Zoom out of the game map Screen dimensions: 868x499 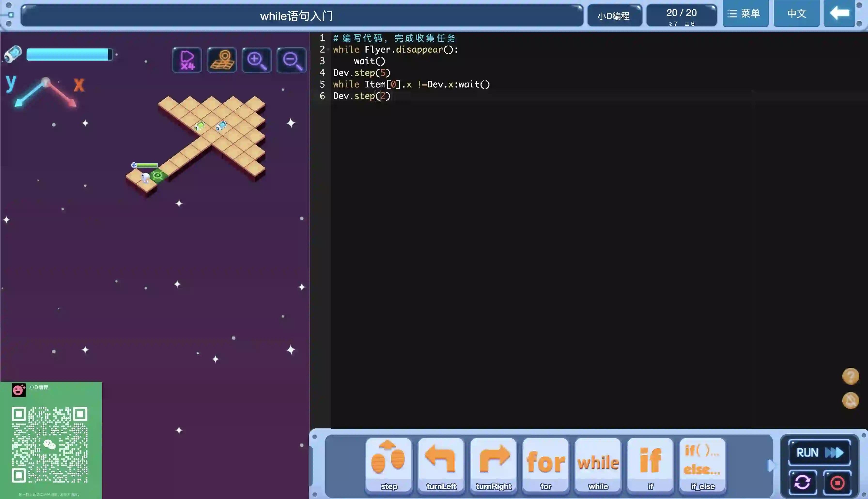click(x=292, y=60)
